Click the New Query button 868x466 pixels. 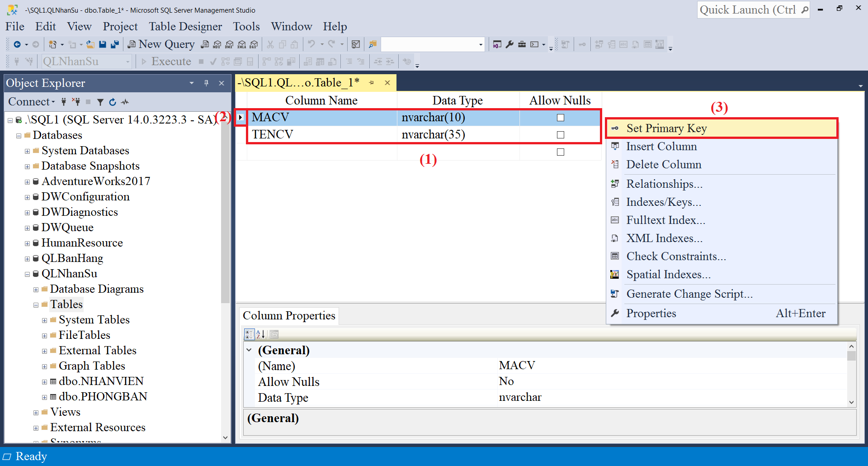click(x=161, y=44)
